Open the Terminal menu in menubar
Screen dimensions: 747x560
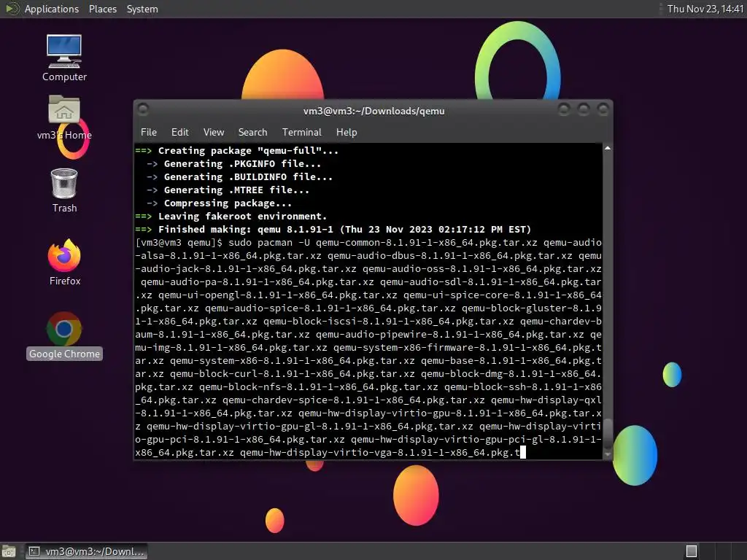click(301, 132)
